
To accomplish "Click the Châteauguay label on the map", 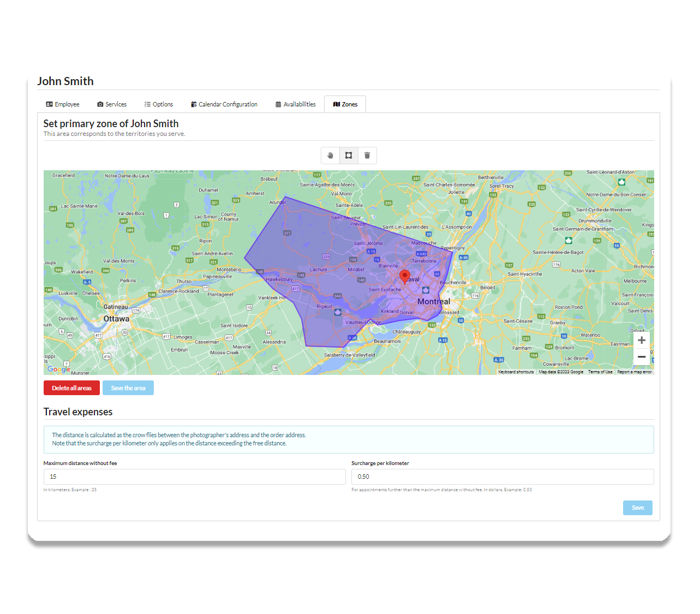I will coord(406,332).
